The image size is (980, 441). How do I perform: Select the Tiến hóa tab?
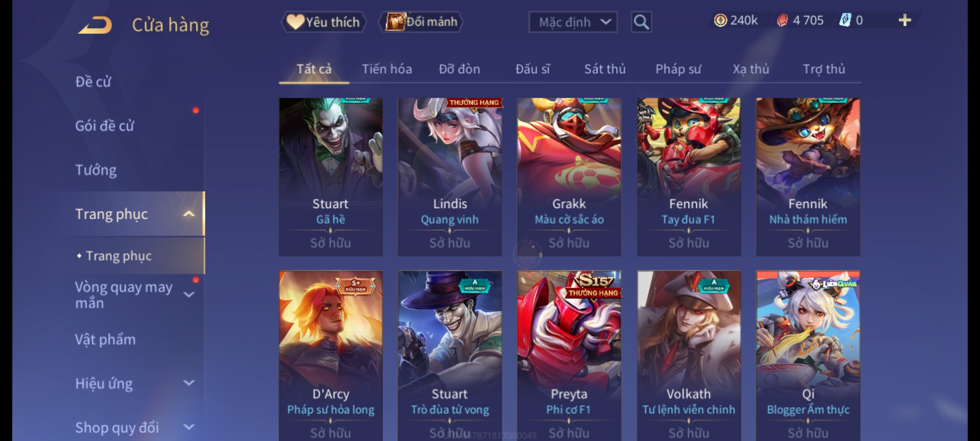point(387,69)
